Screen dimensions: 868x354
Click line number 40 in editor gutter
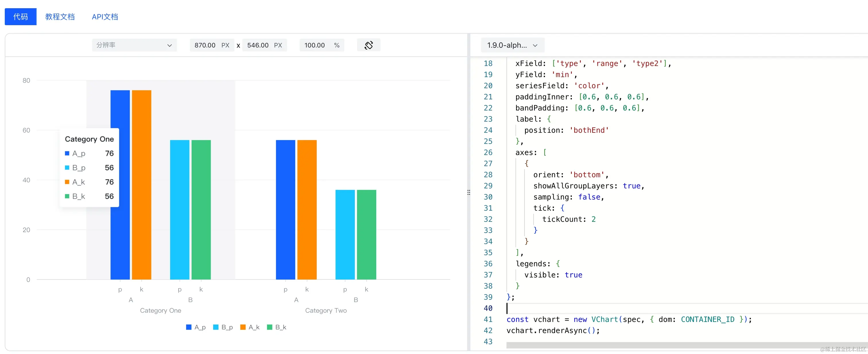(x=488, y=308)
